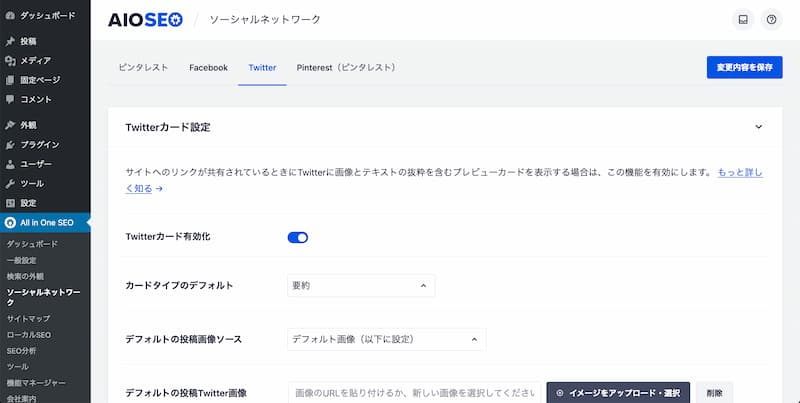
Task: Click the image URL input field
Action: point(415,393)
